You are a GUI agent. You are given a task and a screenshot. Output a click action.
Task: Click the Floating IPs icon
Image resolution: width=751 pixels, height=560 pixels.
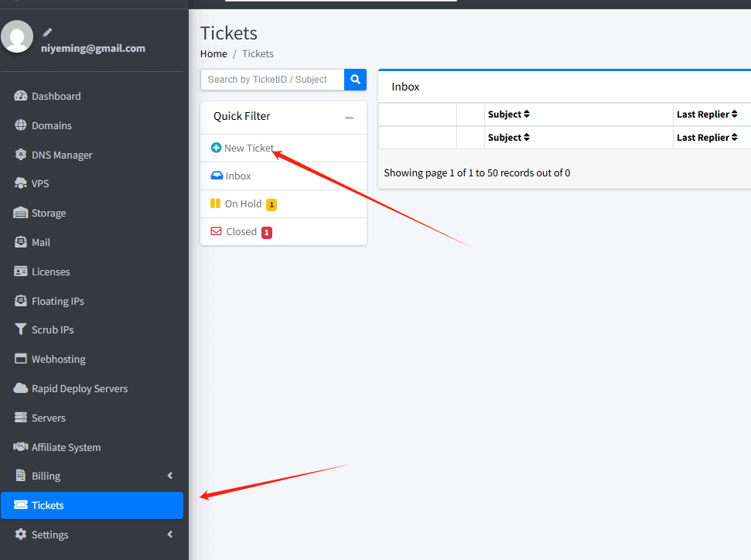pyautogui.click(x=21, y=301)
